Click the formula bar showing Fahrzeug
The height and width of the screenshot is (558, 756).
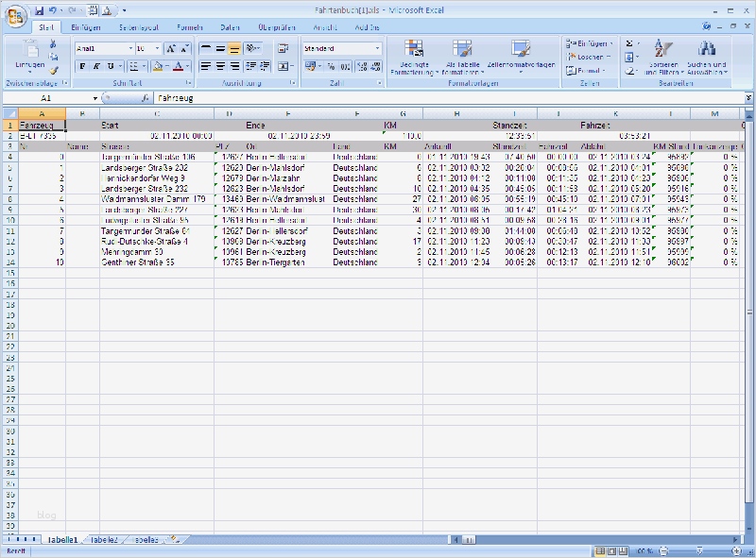point(450,98)
